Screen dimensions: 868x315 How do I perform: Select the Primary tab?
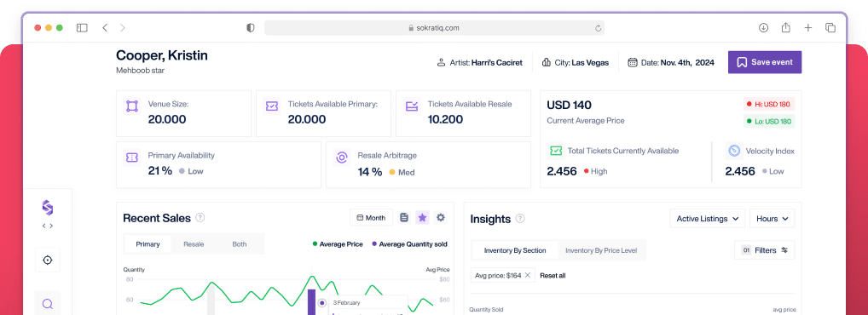click(148, 243)
